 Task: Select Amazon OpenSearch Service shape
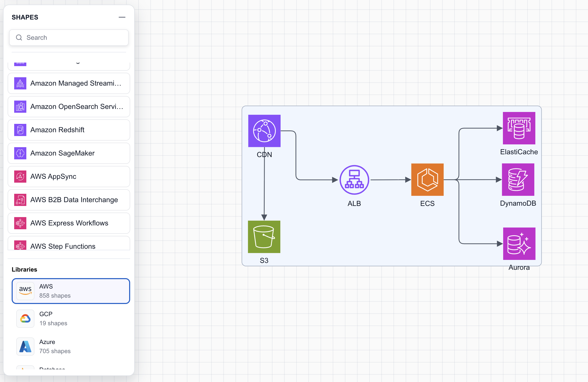pyautogui.click(x=69, y=107)
